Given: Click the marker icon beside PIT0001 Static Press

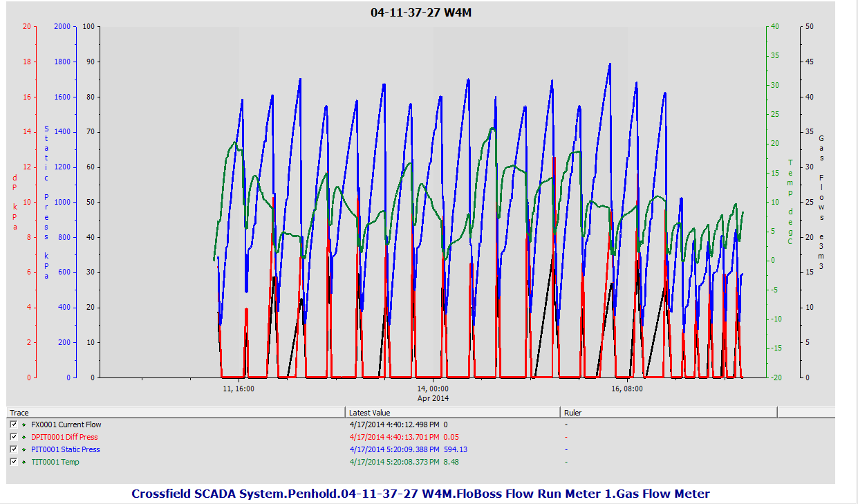Looking at the screenshot, I should click(x=24, y=449).
